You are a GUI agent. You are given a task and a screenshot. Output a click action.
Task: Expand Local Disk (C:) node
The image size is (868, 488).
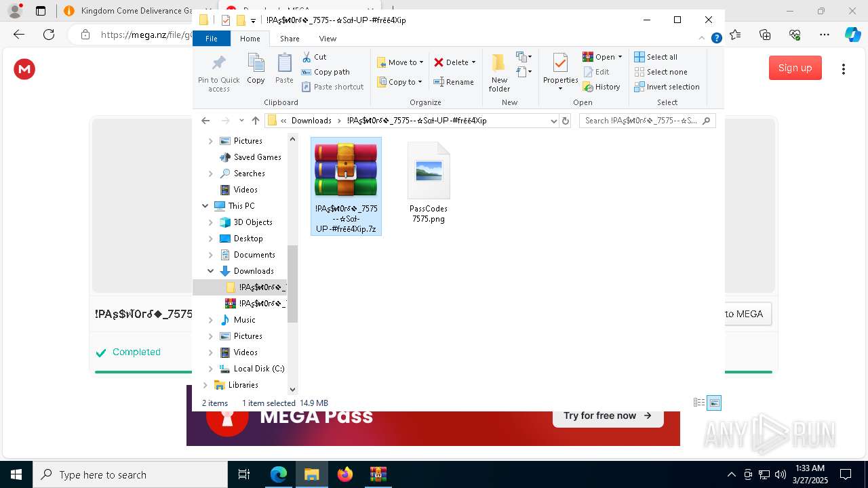(210, 369)
